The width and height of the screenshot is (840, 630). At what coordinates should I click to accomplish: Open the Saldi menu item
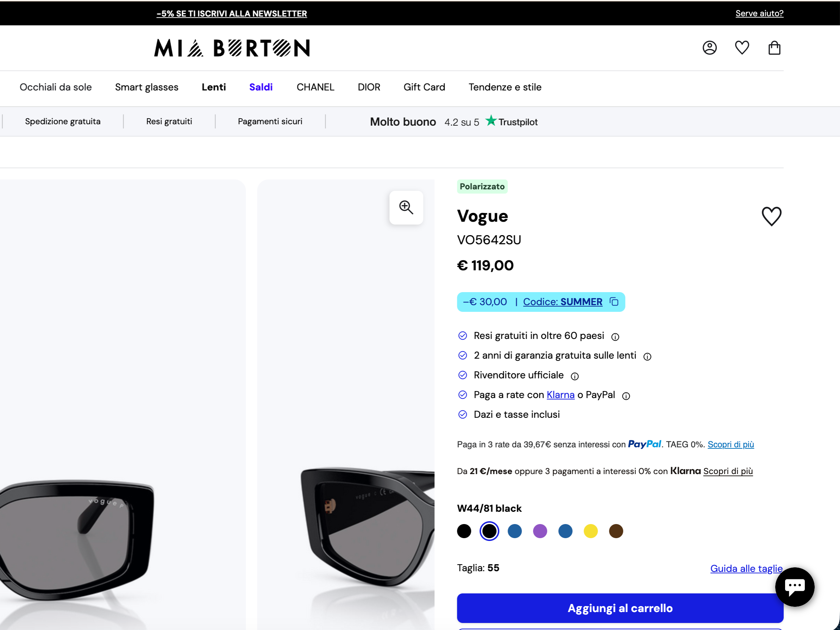(x=261, y=87)
